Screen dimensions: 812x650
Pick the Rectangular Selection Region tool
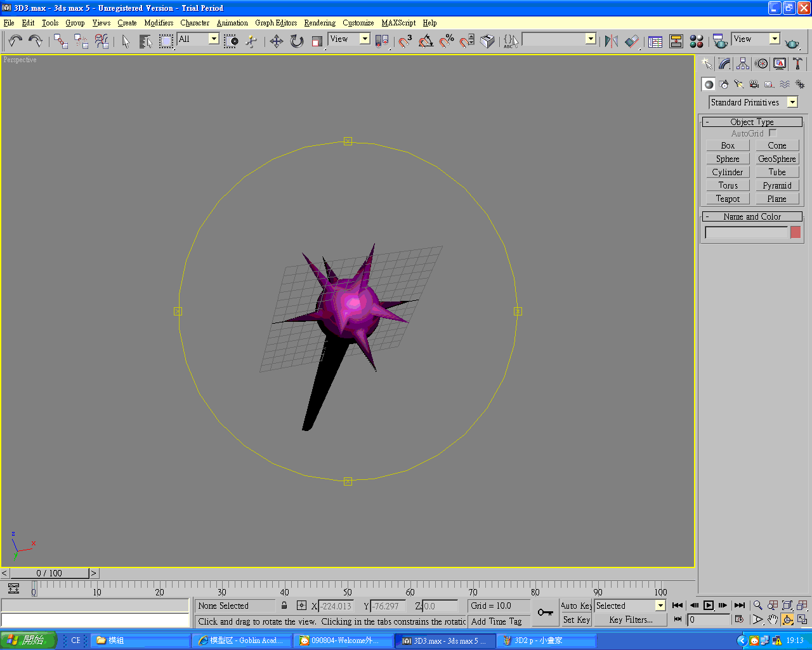(x=166, y=41)
